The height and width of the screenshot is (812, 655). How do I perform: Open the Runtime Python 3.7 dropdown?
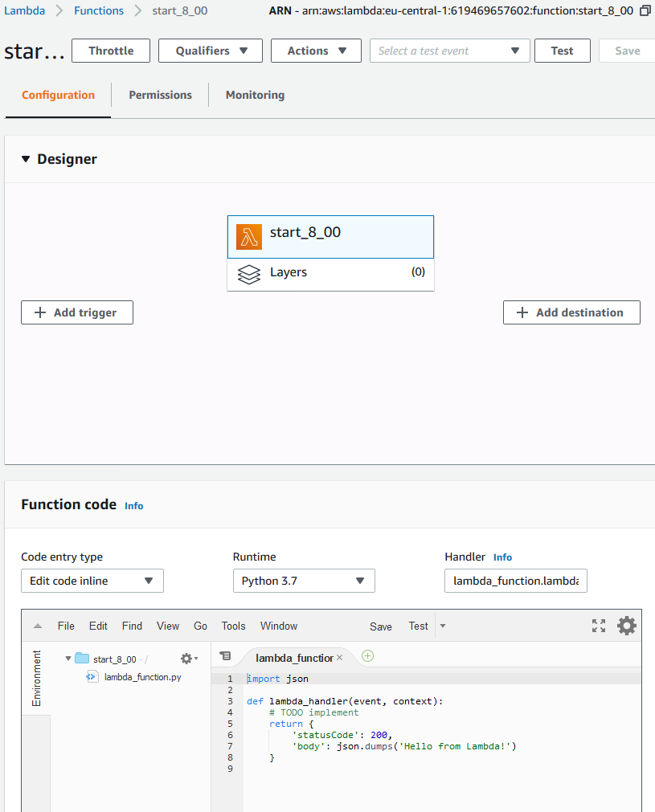[304, 581]
